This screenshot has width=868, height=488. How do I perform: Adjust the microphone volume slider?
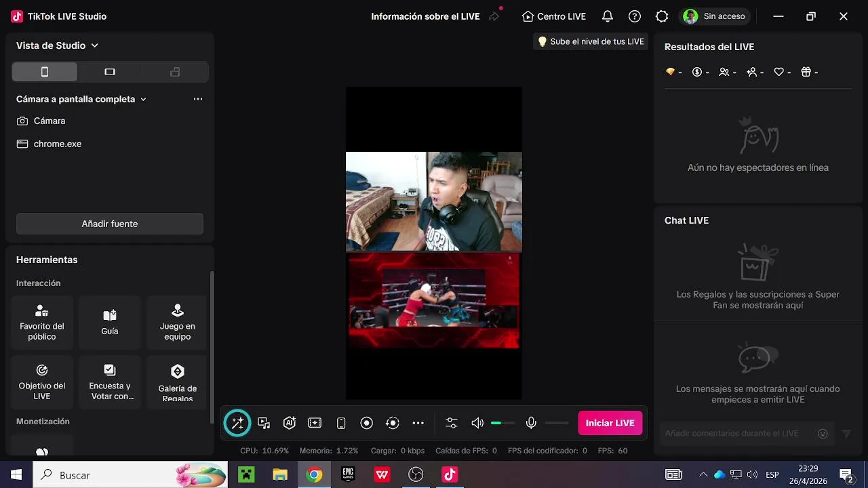point(557,423)
